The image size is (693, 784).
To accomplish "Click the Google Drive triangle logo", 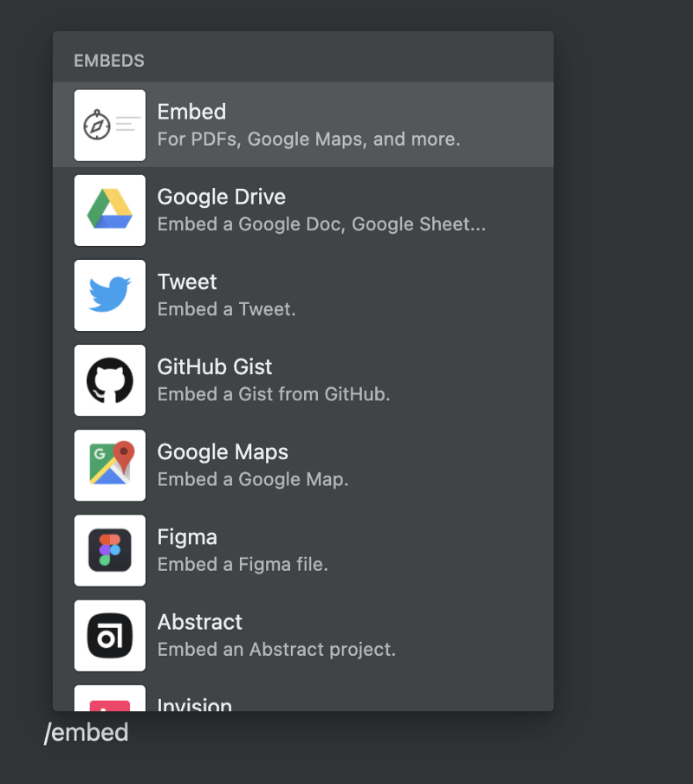I will point(109,211).
